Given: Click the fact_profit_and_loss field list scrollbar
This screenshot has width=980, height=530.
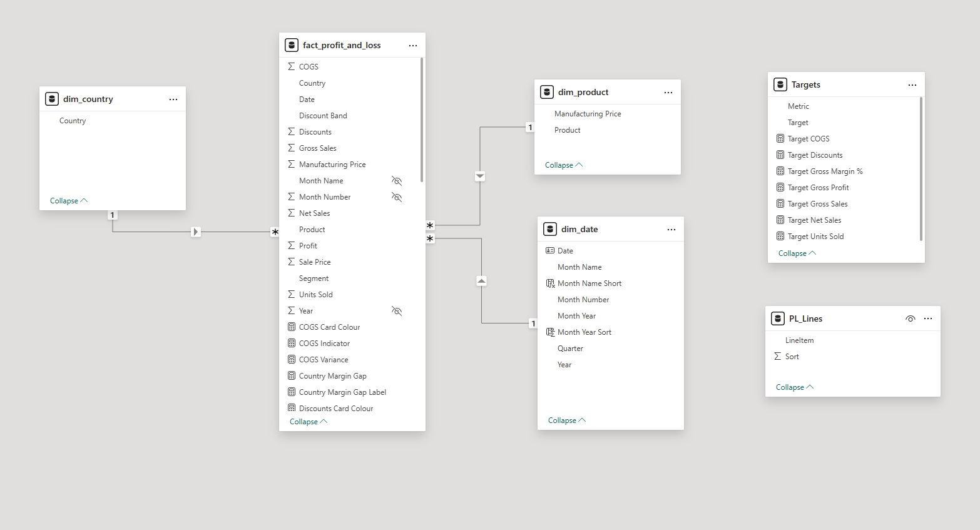Looking at the screenshot, I should (422, 120).
